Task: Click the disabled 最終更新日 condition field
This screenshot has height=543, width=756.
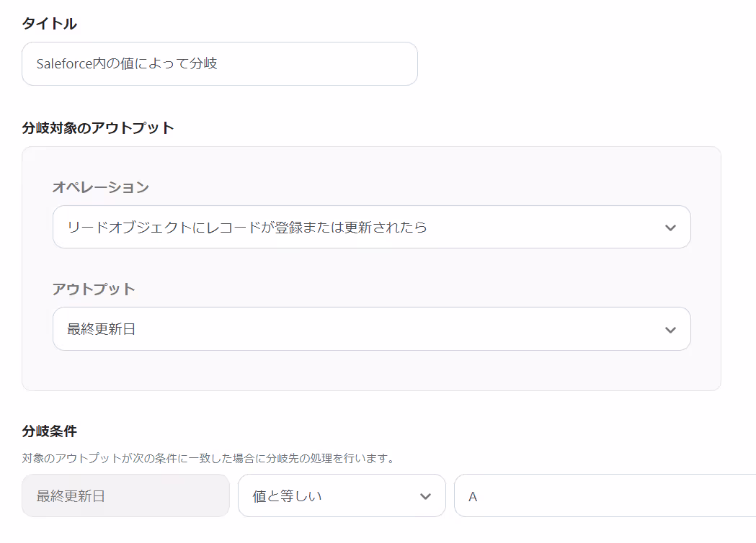Action: tap(125, 495)
